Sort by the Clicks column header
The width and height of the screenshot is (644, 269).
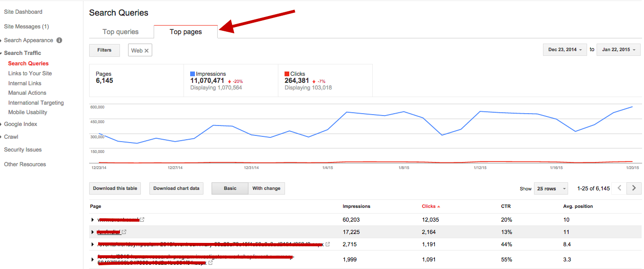click(431, 206)
